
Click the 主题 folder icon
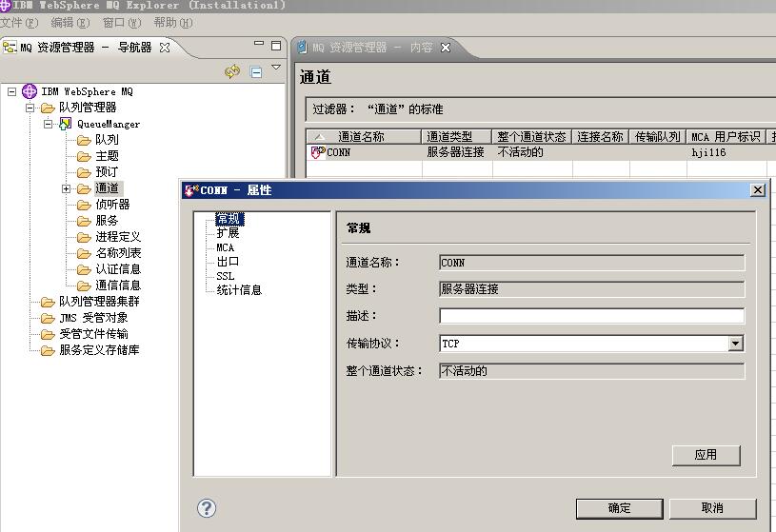point(84,157)
